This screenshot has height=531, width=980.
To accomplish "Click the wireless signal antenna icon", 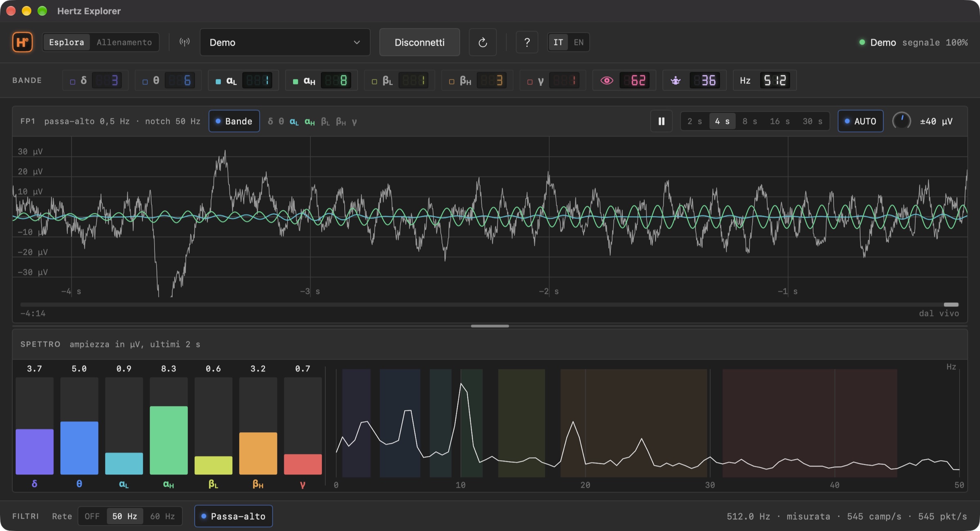I will (185, 42).
